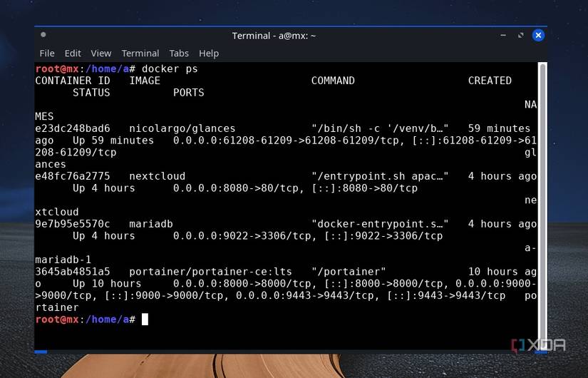The height and width of the screenshot is (378, 588).
Task: Click container ID 3645ab4851a5
Action: (73, 272)
